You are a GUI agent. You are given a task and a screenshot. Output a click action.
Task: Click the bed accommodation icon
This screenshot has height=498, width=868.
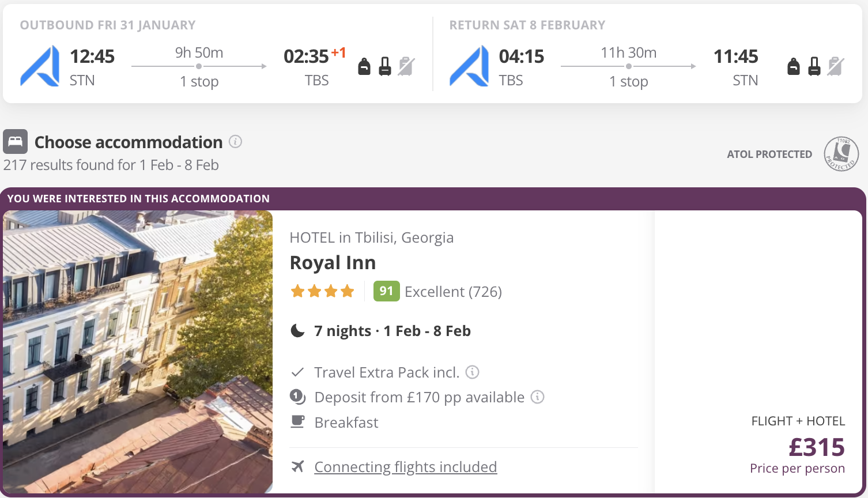(15, 141)
